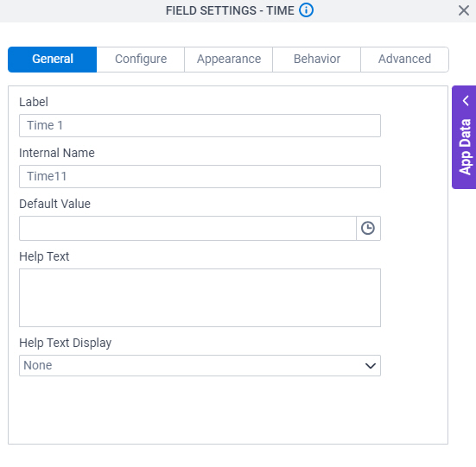
Task: Select the Advanced tab
Action: [x=404, y=60]
